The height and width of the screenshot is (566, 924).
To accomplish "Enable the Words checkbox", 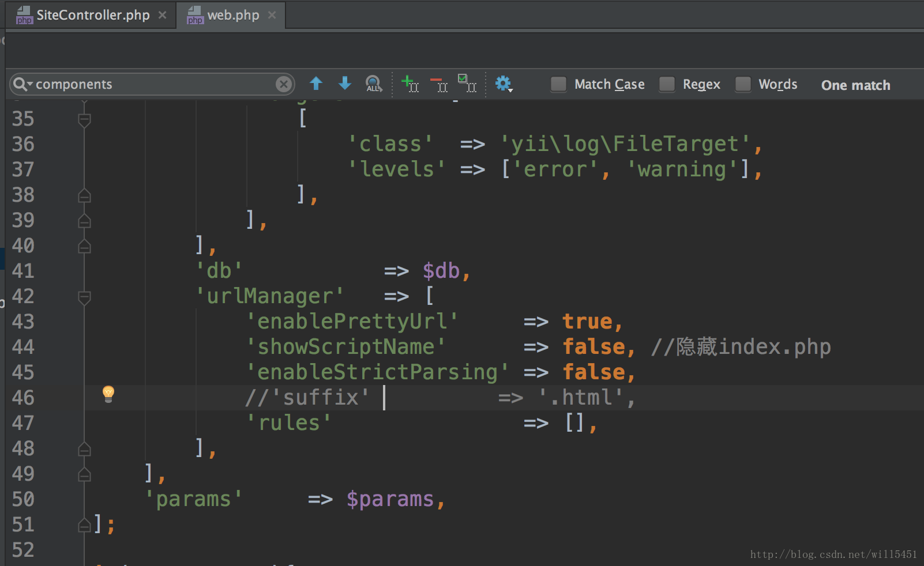I will pos(743,84).
